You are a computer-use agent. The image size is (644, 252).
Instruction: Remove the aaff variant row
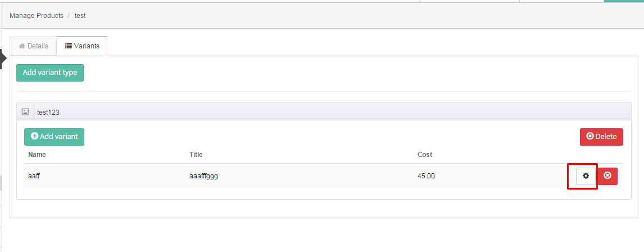coord(607,176)
